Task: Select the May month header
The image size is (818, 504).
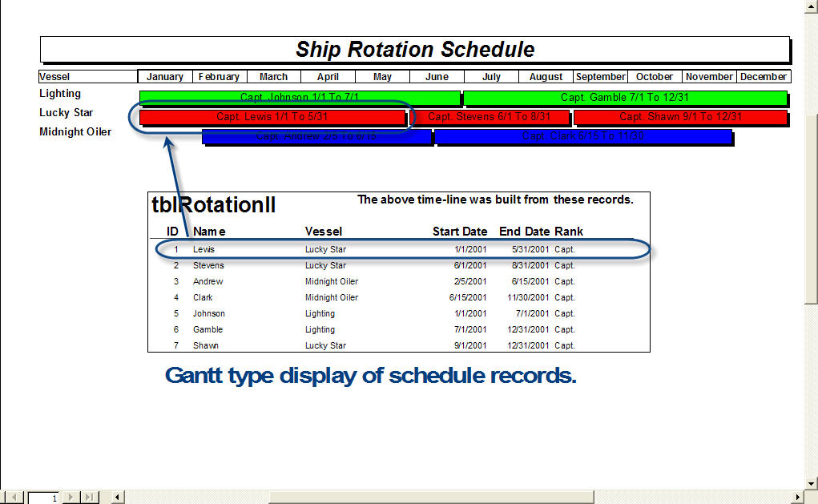Action: click(382, 77)
